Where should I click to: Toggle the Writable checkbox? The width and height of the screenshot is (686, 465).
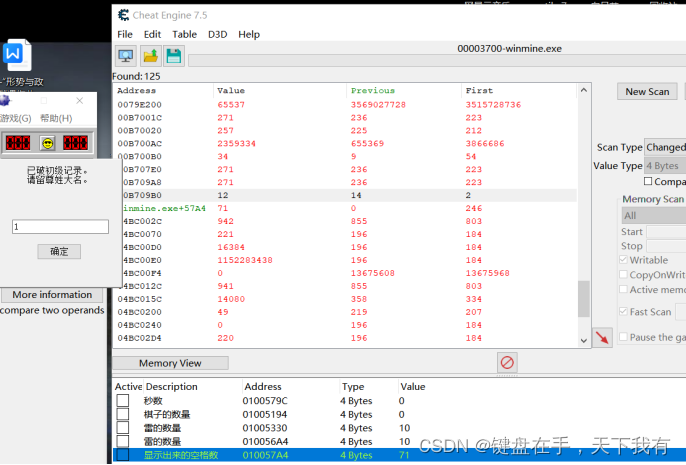pyautogui.click(x=623, y=260)
